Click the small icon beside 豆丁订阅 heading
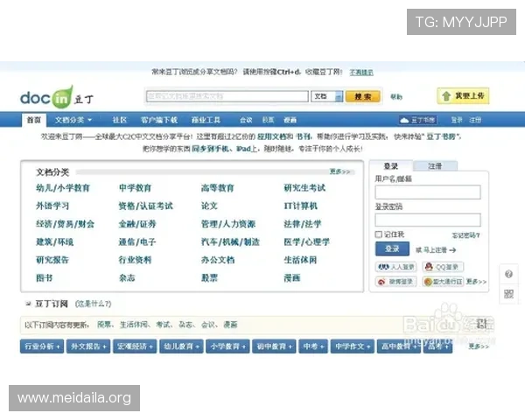The height and width of the screenshot is (420, 525). (28, 304)
